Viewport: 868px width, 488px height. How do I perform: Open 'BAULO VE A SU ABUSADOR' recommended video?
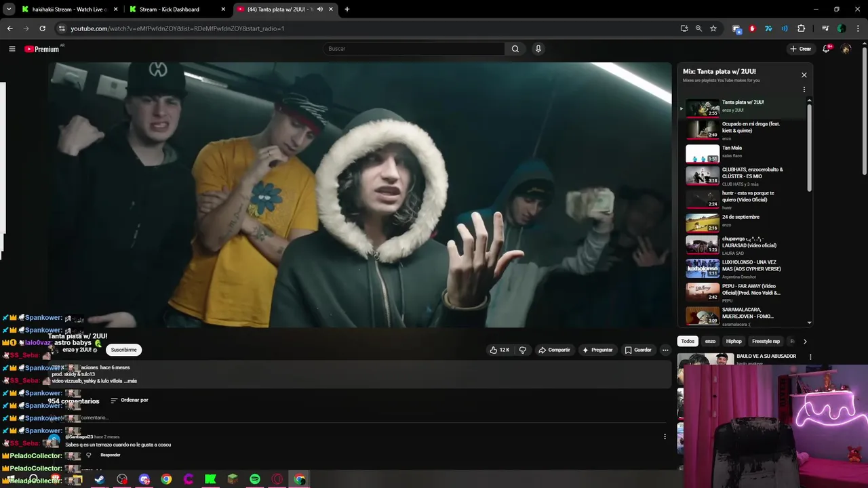click(766, 356)
